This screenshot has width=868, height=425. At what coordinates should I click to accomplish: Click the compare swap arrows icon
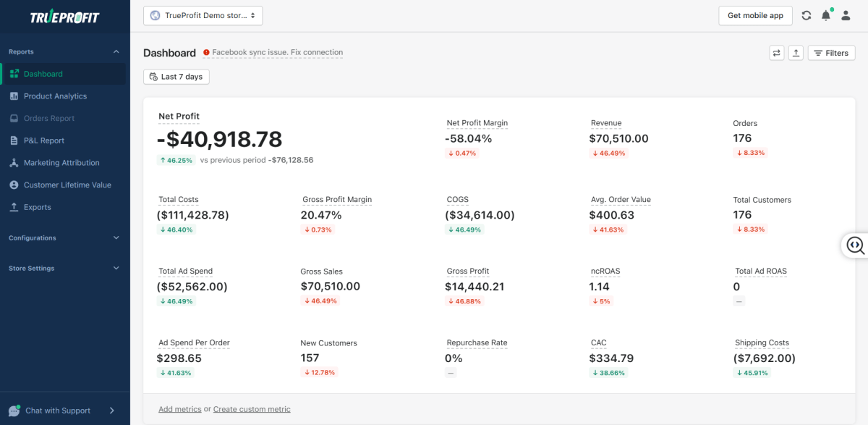click(777, 53)
